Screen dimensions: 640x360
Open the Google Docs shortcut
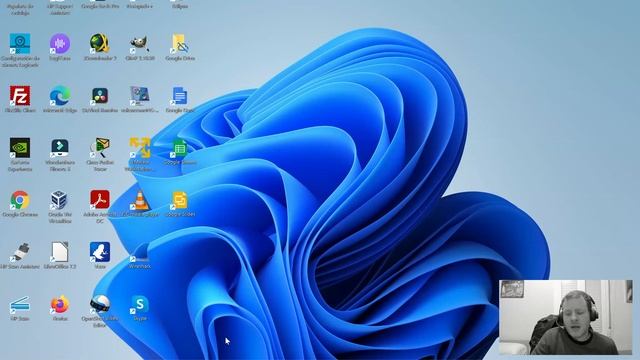coord(180,96)
